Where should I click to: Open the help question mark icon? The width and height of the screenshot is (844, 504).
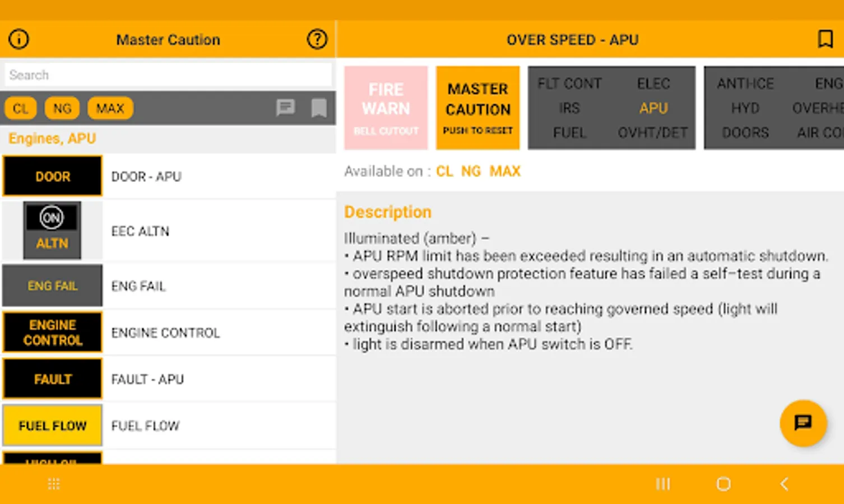coord(317,39)
